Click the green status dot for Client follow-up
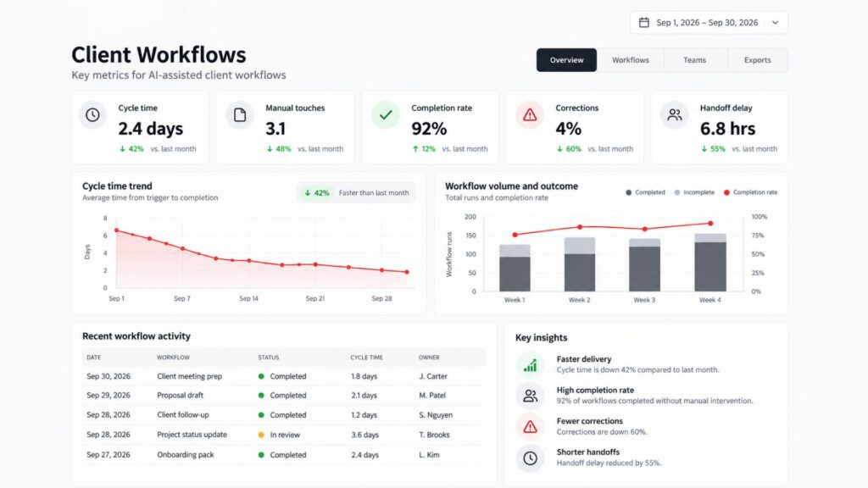This screenshot has width=868, height=488. [x=261, y=415]
